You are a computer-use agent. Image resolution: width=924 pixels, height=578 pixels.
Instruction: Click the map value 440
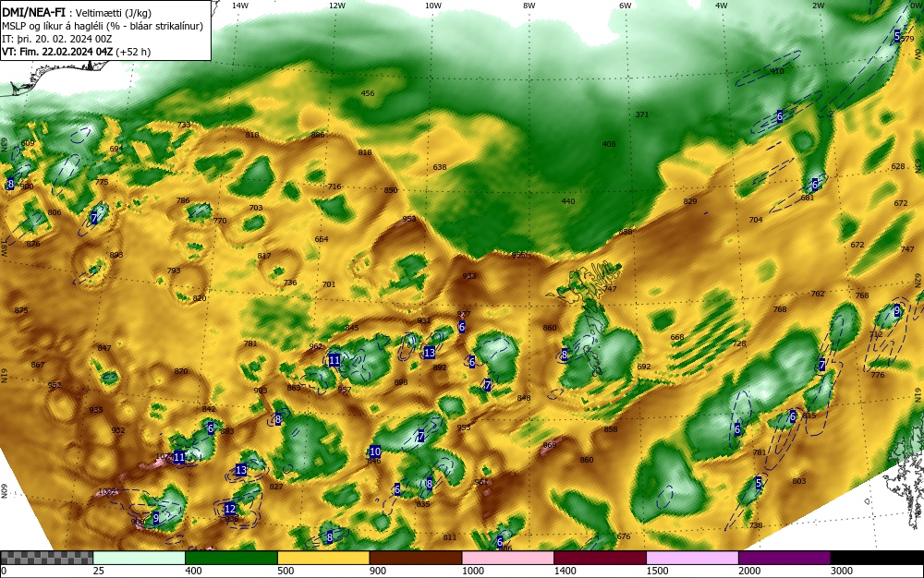pos(568,200)
